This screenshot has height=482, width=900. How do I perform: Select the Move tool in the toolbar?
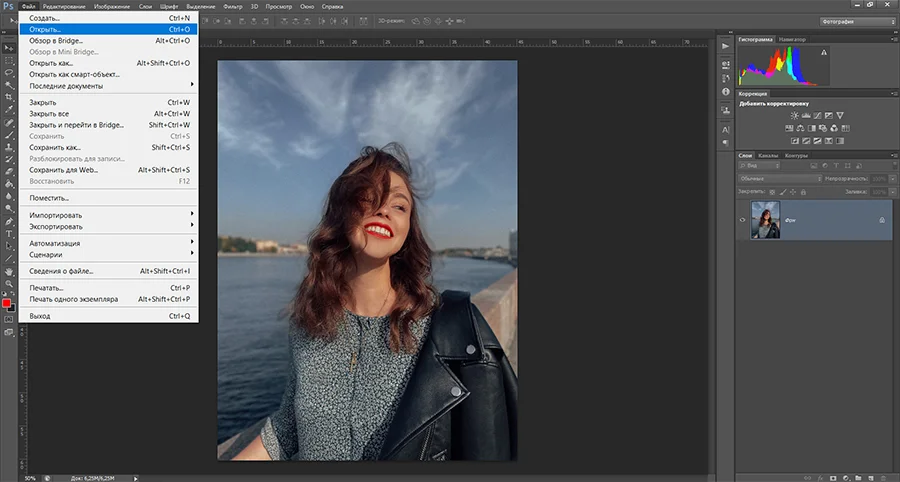pos(8,49)
